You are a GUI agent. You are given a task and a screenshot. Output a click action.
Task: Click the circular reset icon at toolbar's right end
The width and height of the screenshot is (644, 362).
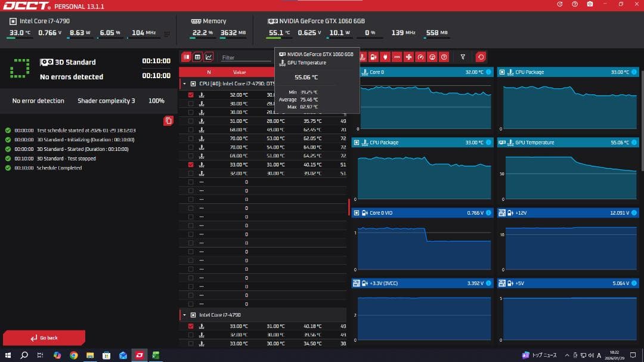point(481,57)
